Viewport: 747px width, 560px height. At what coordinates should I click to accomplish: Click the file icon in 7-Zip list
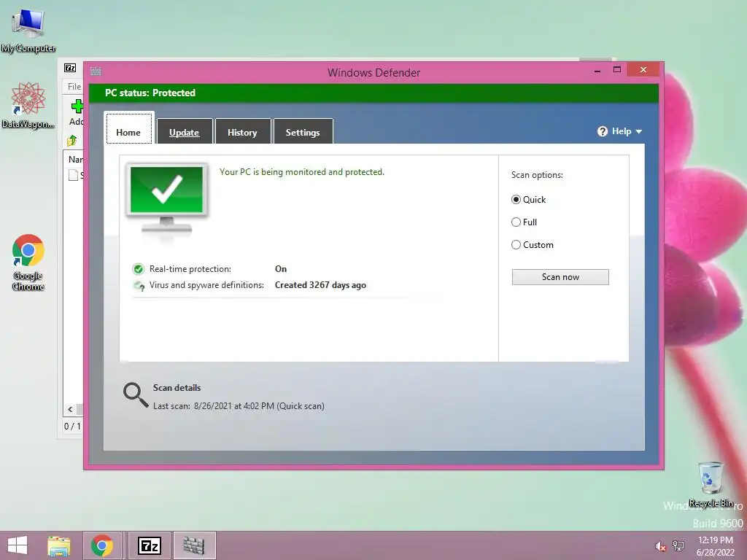[74, 175]
